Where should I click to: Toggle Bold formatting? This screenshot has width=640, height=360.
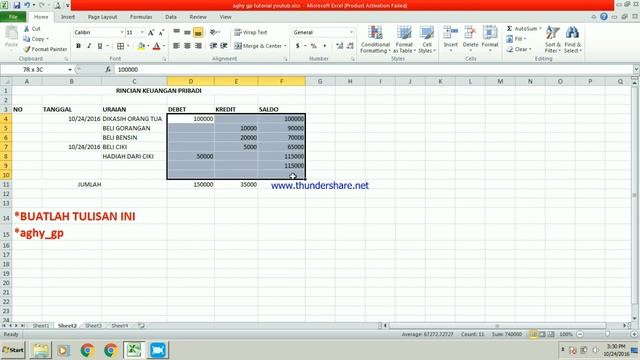click(x=78, y=46)
